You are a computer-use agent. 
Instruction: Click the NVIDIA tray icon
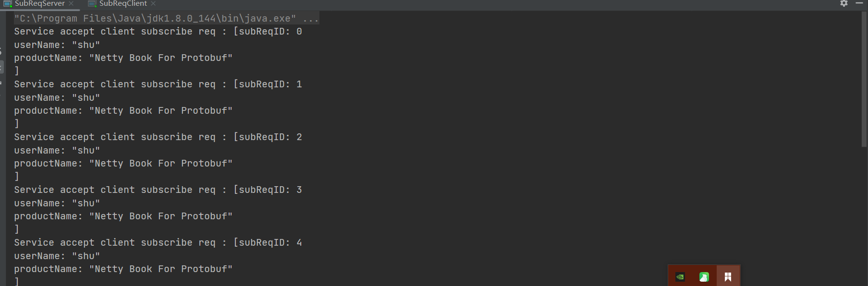point(680,277)
